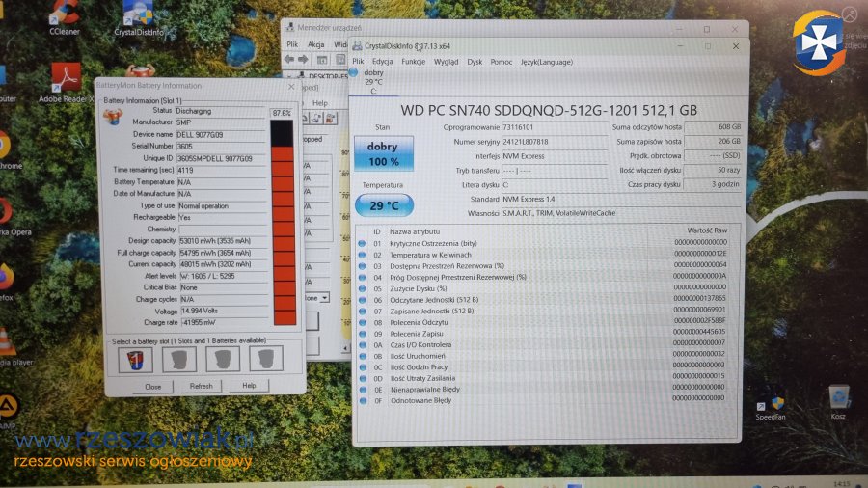The height and width of the screenshot is (488, 868).
Task: Click the Nazwa atrybutu column header
Action: coord(415,231)
